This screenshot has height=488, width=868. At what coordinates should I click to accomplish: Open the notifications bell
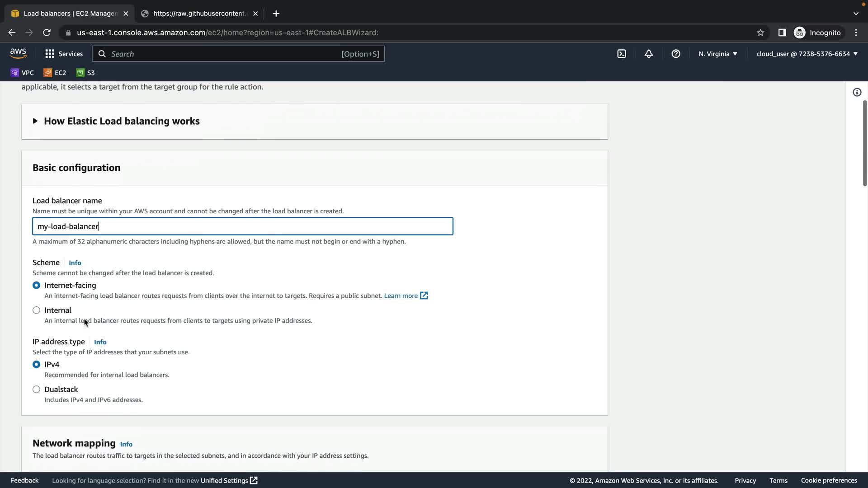649,54
